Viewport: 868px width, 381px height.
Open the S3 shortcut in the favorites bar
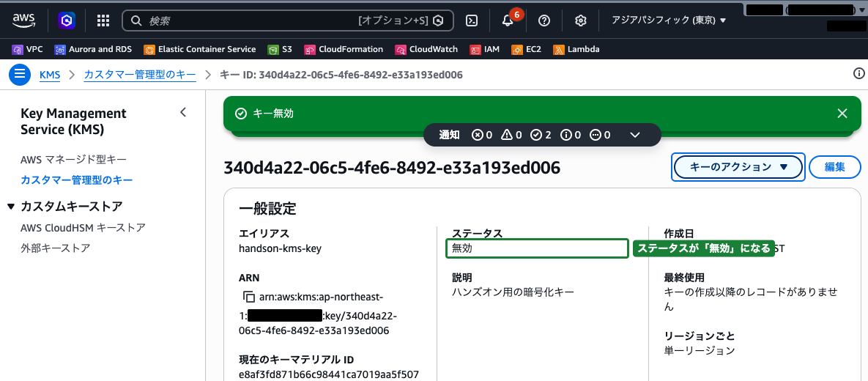280,49
